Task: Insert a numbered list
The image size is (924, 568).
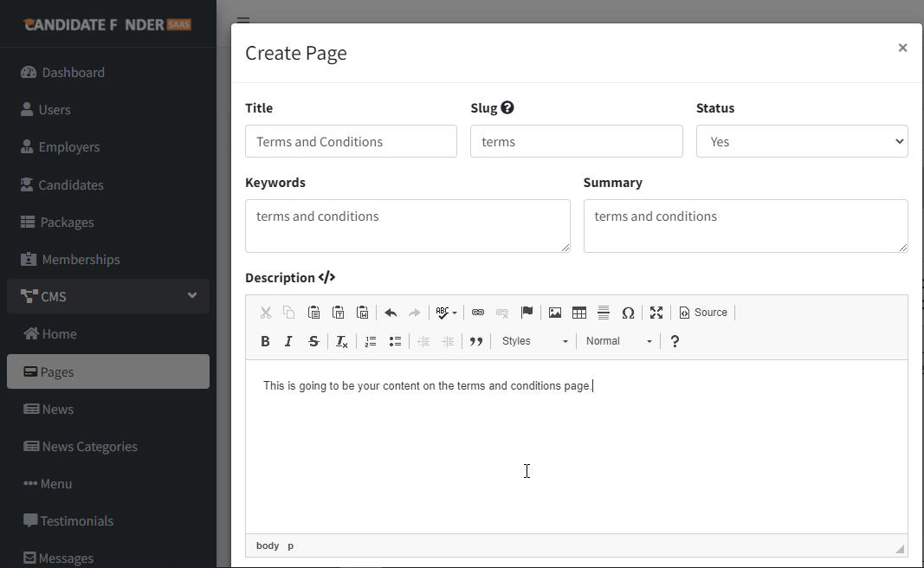Action: tap(370, 341)
